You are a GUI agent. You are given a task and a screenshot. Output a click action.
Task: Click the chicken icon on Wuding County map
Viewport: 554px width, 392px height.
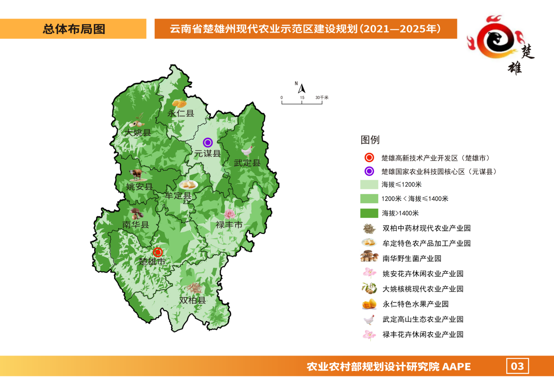point(246,151)
